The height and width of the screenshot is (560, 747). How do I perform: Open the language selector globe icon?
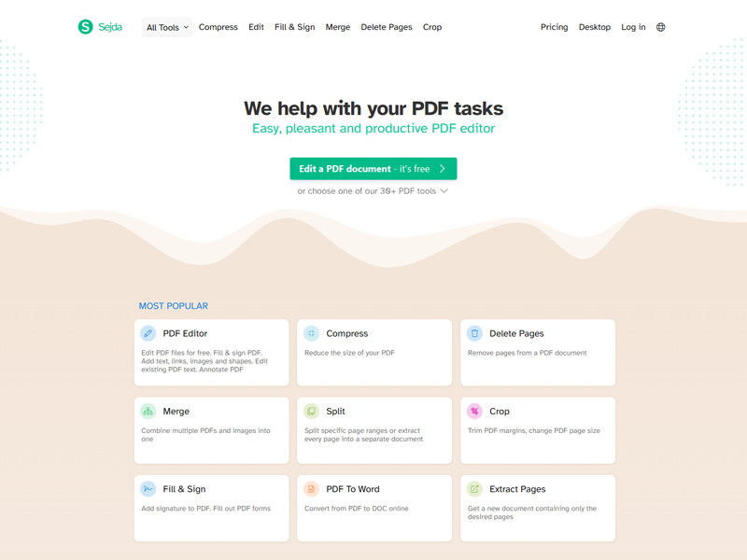[660, 27]
